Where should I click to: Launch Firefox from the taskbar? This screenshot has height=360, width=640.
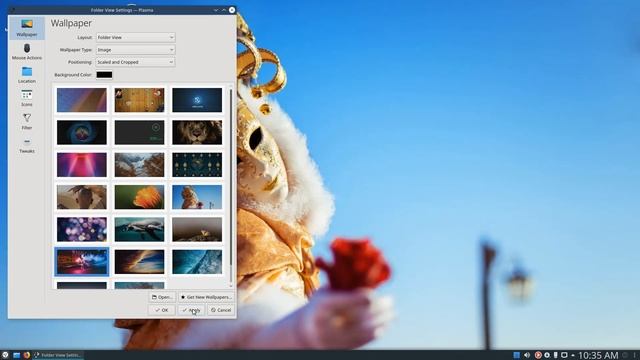27,355
